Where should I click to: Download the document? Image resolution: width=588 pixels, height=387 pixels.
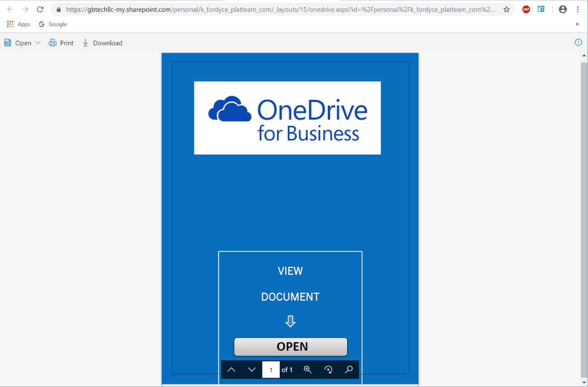point(102,43)
